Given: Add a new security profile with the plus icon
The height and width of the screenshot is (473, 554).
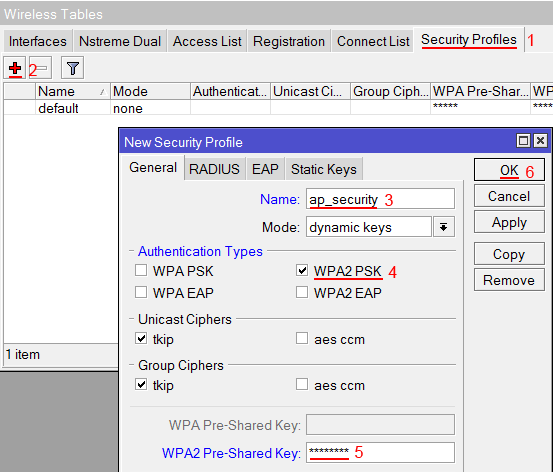Looking at the screenshot, I should coord(14,68).
